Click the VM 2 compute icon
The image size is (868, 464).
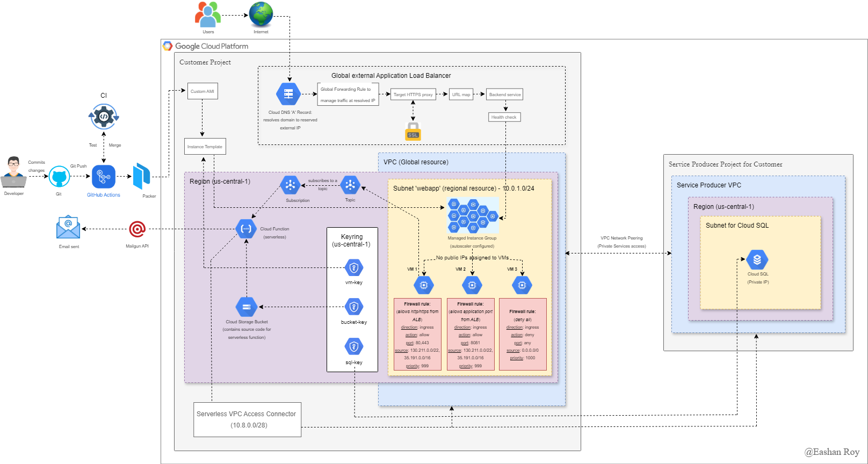(472, 285)
